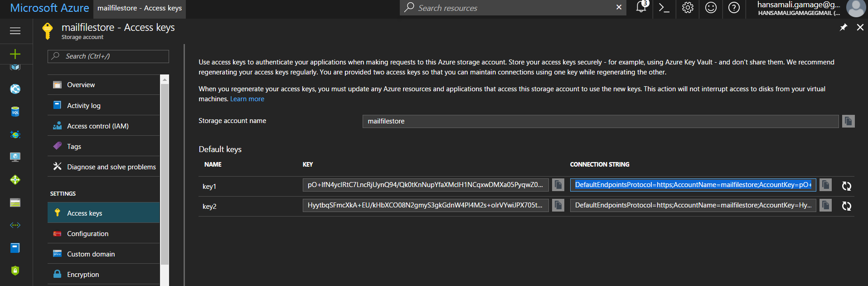
Task: Click the key1 key text field
Action: click(x=426, y=185)
